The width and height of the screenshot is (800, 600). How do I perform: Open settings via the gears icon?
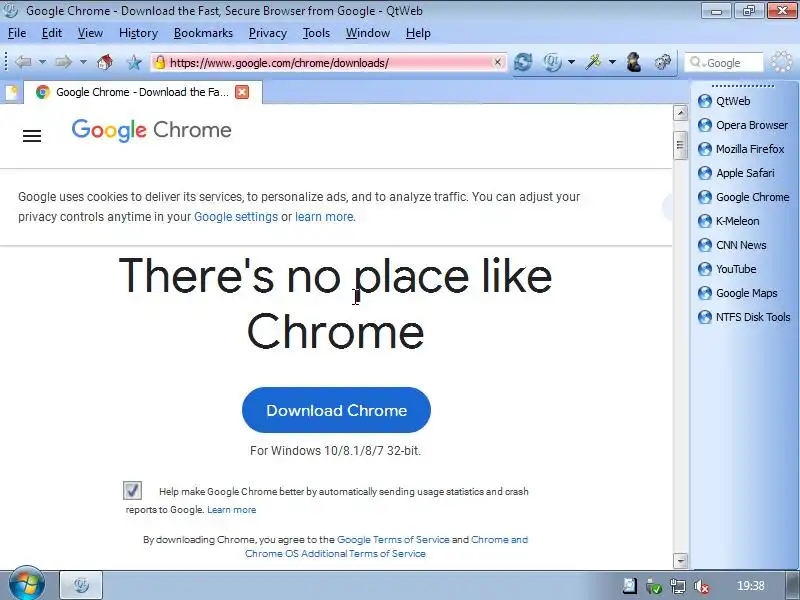click(x=662, y=62)
